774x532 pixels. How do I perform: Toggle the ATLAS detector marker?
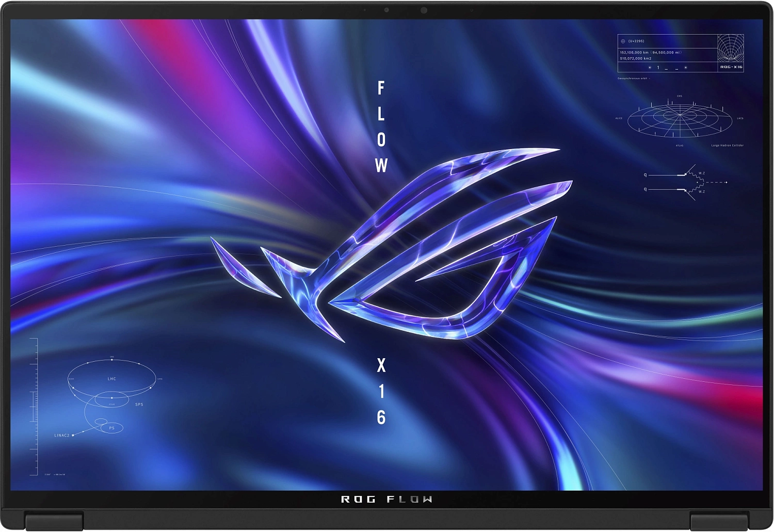pos(680,146)
